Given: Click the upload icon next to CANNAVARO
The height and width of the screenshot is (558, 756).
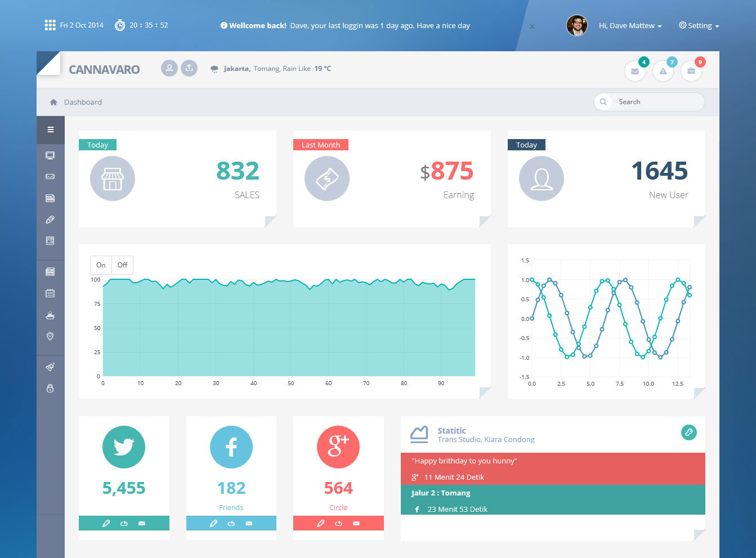Looking at the screenshot, I should (x=189, y=68).
